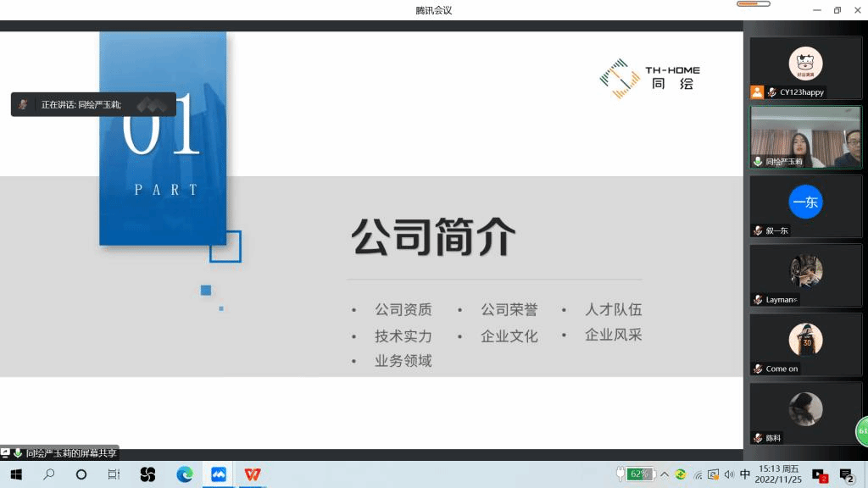
Task: Select the Come on participant tile
Action: 804,345
